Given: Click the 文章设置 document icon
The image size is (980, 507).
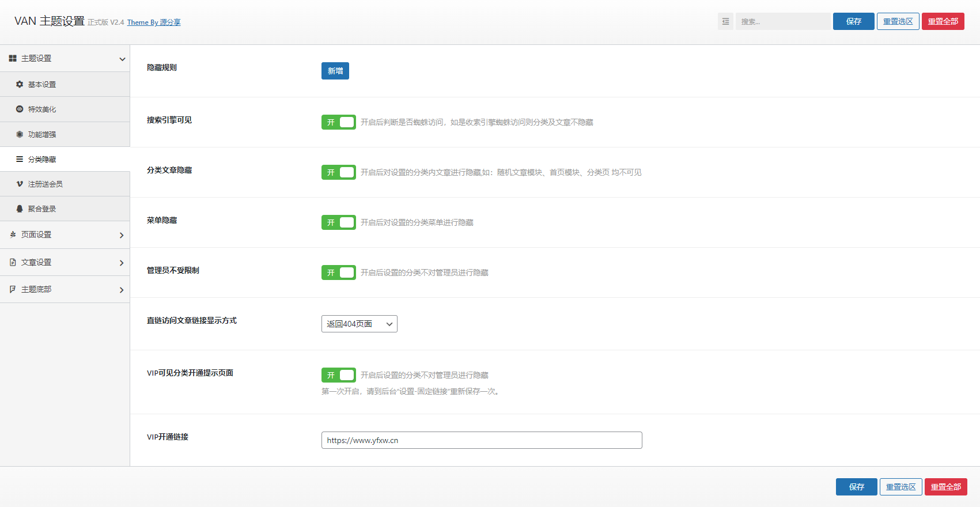Looking at the screenshot, I should point(13,262).
